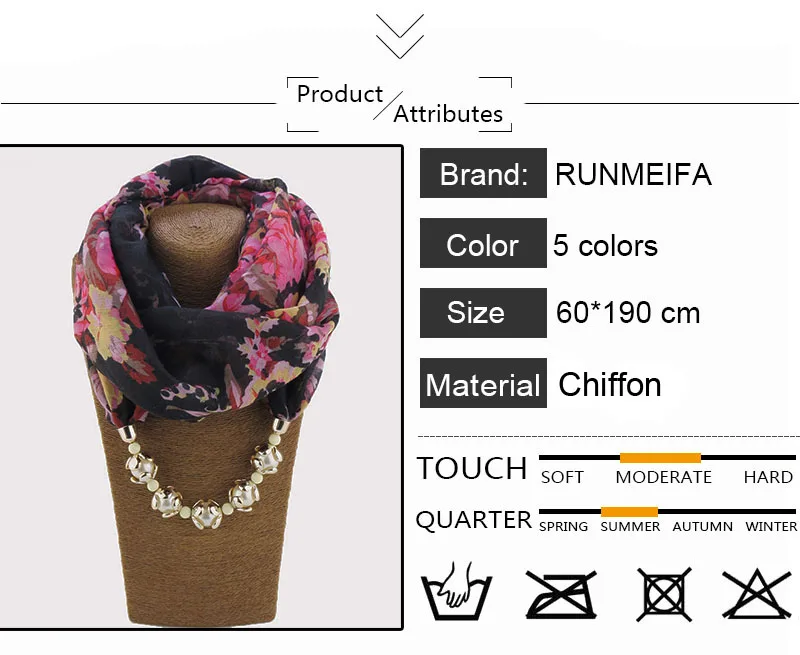Click the Material label box

(483, 383)
